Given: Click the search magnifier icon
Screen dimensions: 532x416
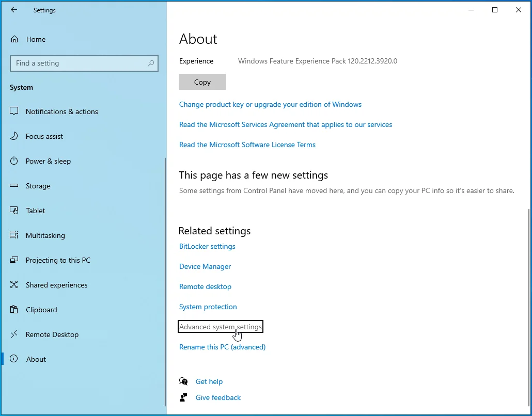Looking at the screenshot, I should pos(151,63).
